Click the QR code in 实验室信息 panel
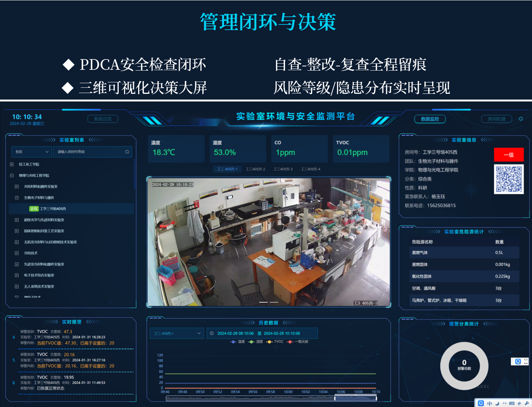This screenshot has width=532, height=407. 508,179
